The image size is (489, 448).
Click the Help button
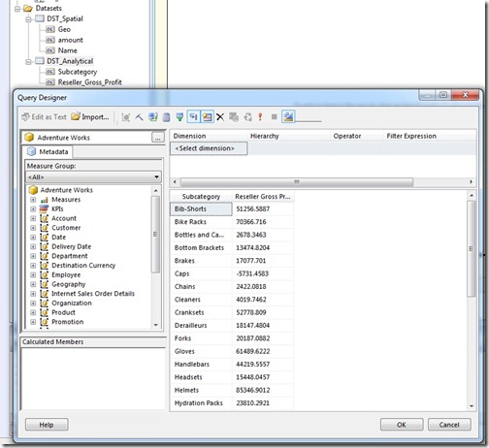(47, 425)
